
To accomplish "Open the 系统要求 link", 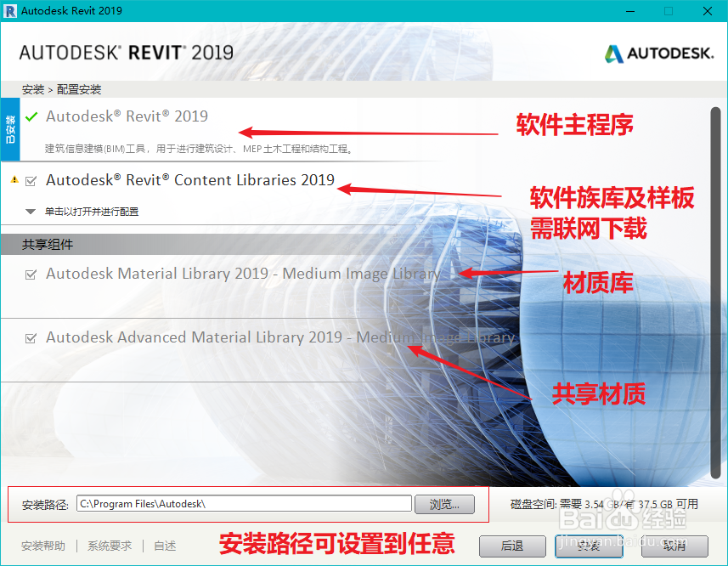I will coord(110,546).
